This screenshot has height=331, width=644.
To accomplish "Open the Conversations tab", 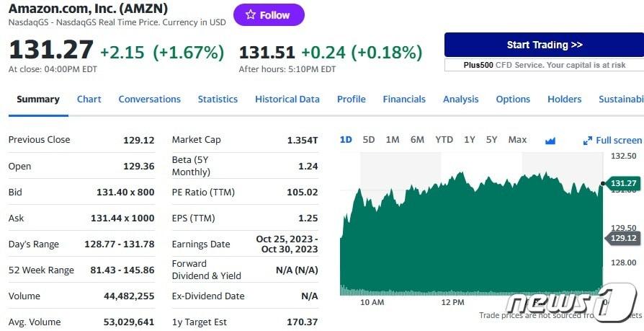I will coord(149,100).
